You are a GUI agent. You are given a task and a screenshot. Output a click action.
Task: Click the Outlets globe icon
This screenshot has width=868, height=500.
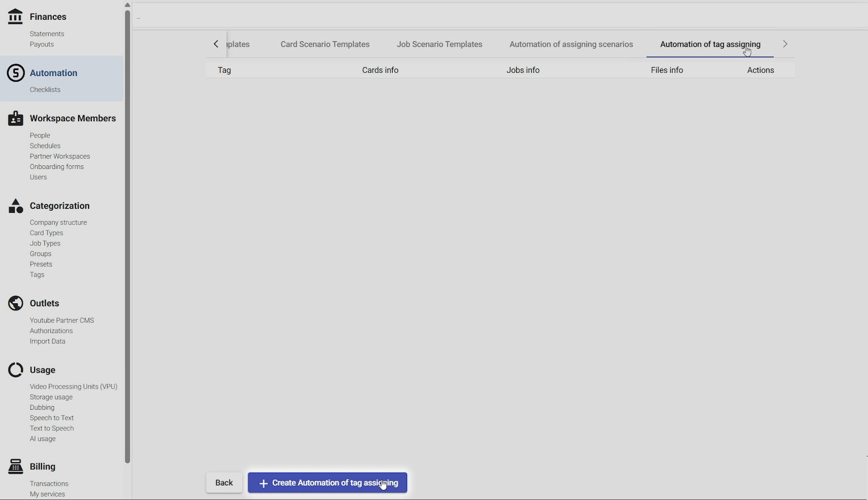pos(16,303)
